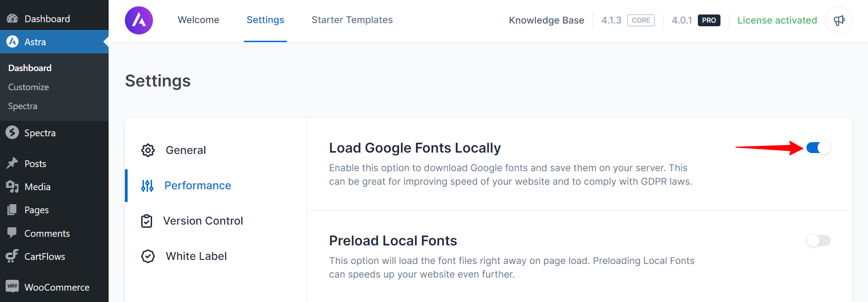Click the Astra logo in header

[x=139, y=20]
